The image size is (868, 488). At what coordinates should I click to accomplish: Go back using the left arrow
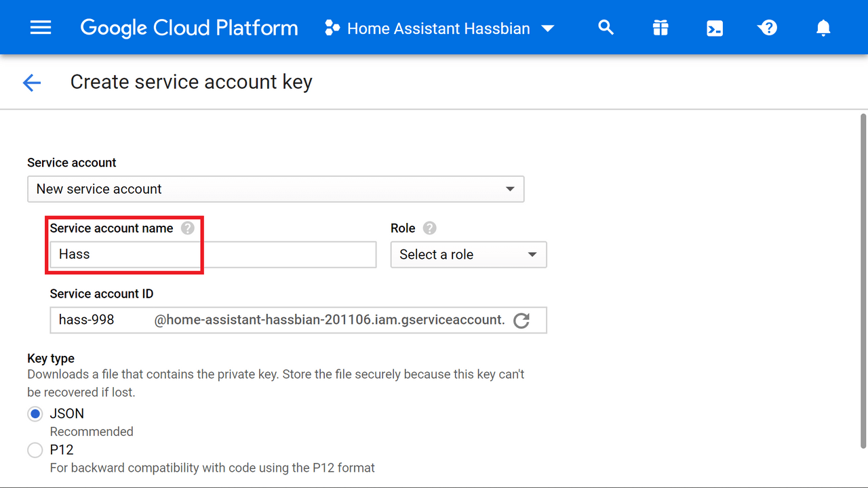click(32, 83)
